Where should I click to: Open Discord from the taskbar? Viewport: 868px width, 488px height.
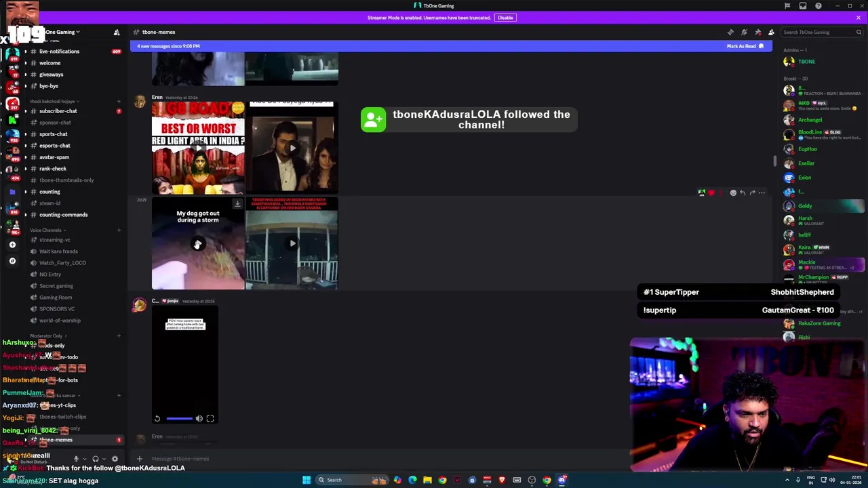pyautogui.click(x=562, y=480)
